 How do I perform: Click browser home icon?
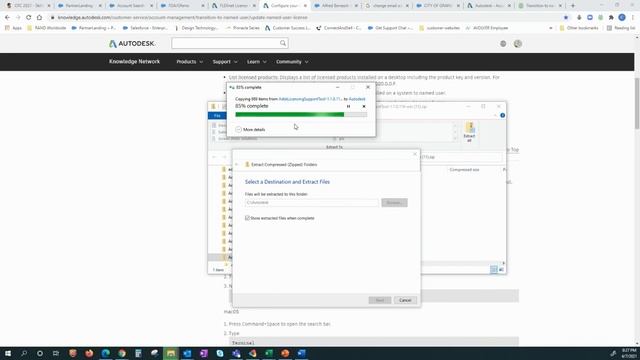39,18
